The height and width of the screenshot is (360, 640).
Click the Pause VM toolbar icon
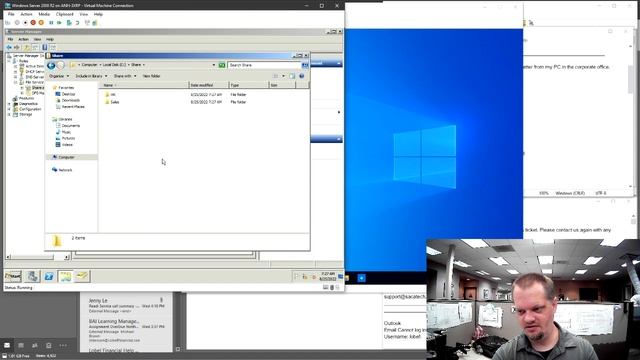pos(51,23)
